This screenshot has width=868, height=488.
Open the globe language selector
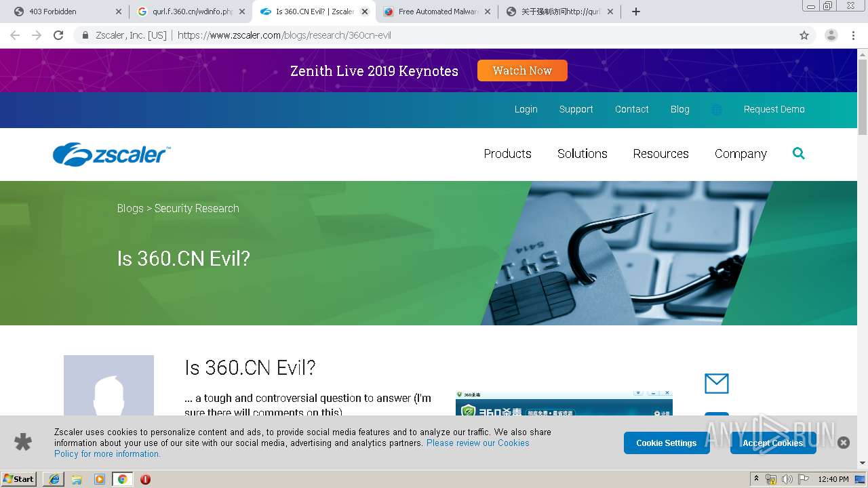coord(717,110)
